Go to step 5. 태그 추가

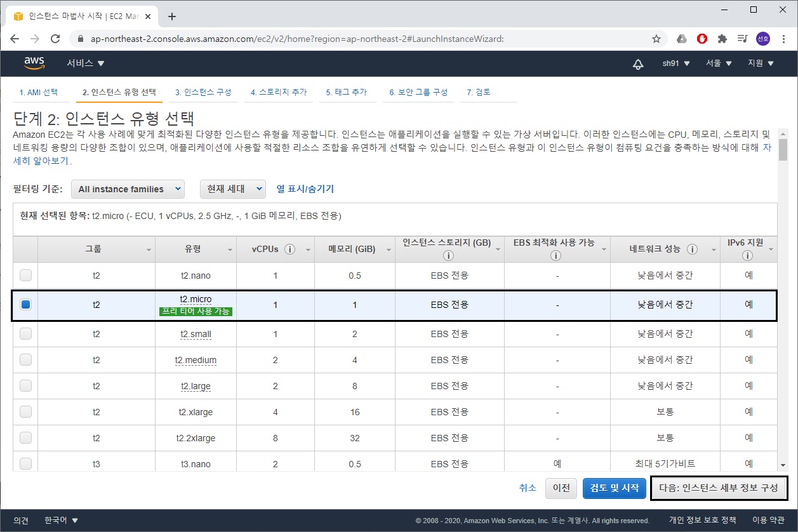pos(347,93)
